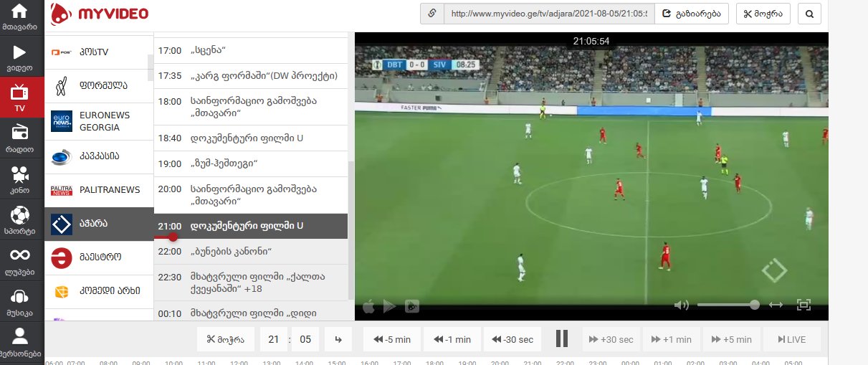
Task: Open the რადიო section in sidebar
Action: coord(20,138)
